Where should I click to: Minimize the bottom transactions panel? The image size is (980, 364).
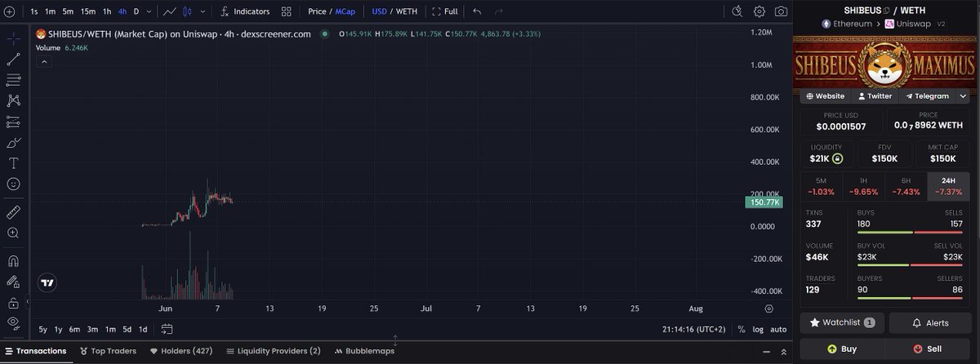tap(766, 352)
